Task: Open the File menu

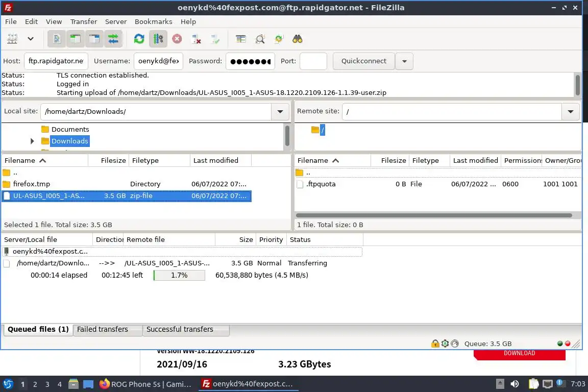Action: click(11, 21)
